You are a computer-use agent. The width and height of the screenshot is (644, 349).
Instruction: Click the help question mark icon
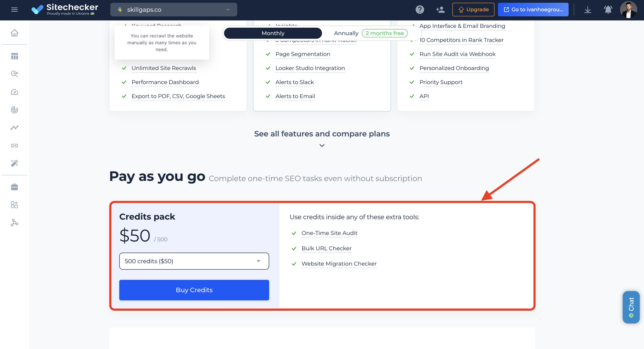click(x=419, y=9)
